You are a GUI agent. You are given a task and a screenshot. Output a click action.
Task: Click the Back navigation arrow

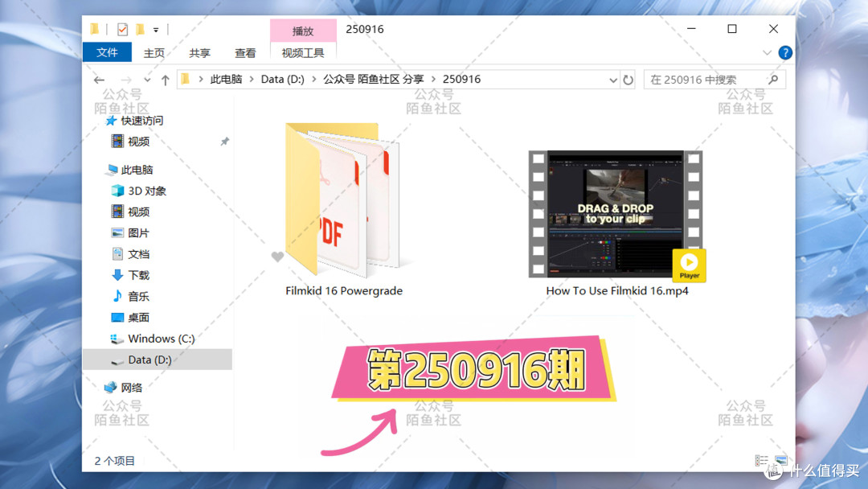click(x=99, y=80)
